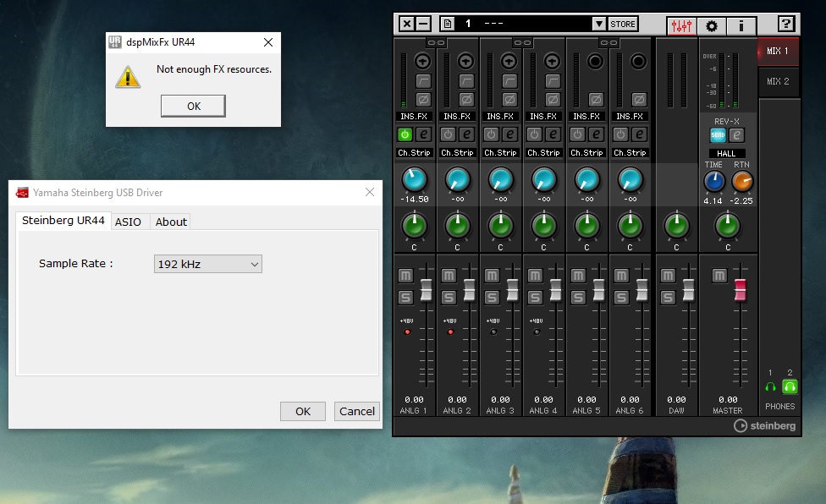The image size is (826, 504).
Task: Toggle the phase invert button on ANLG 6
Action: 639,99
